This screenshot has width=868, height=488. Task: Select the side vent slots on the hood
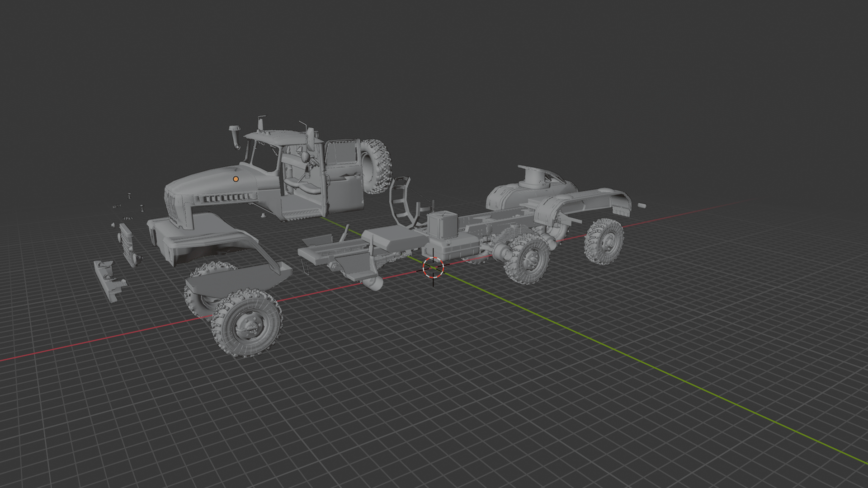pyautogui.click(x=228, y=198)
